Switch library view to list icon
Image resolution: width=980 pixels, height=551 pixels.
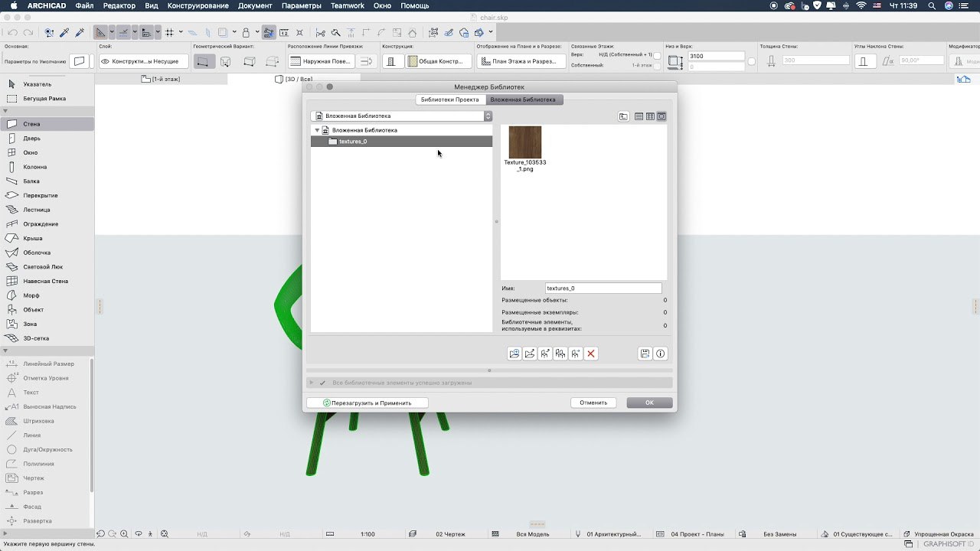(x=639, y=116)
